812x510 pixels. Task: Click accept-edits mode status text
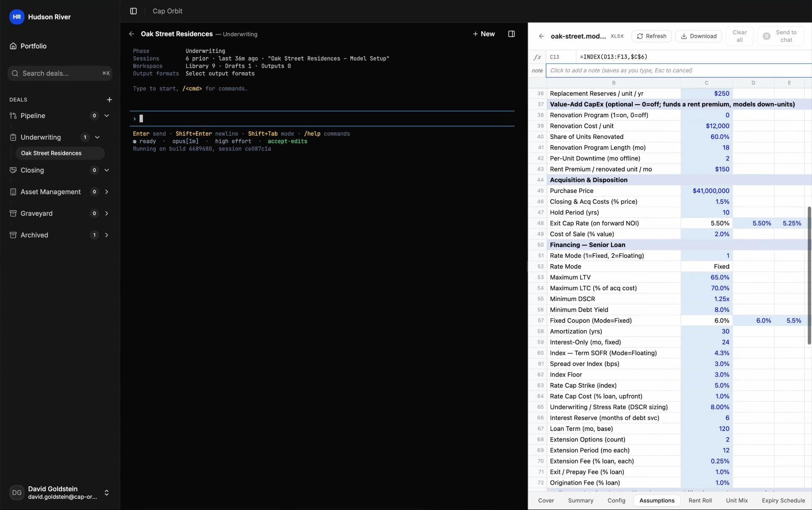287,141
